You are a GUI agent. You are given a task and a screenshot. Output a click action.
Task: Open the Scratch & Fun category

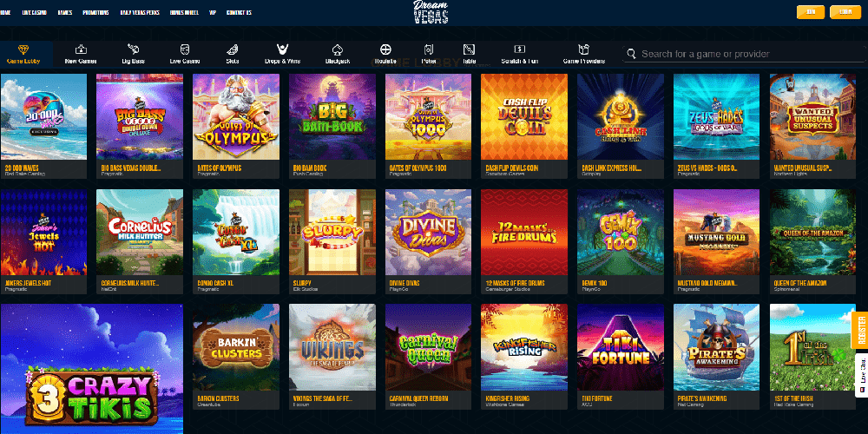[519, 54]
